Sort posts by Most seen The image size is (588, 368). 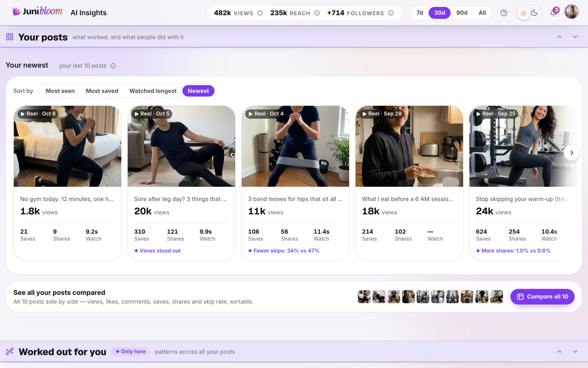pyautogui.click(x=60, y=91)
